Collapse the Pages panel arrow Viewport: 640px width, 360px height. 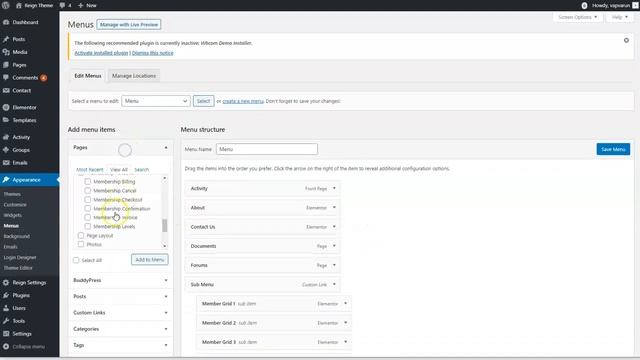[166, 147]
